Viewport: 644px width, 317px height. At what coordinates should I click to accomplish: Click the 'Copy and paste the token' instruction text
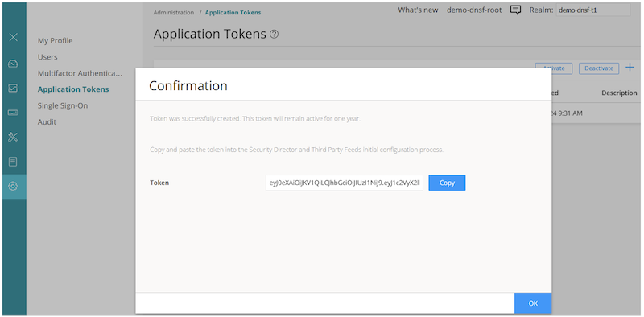click(x=296, y=150)
